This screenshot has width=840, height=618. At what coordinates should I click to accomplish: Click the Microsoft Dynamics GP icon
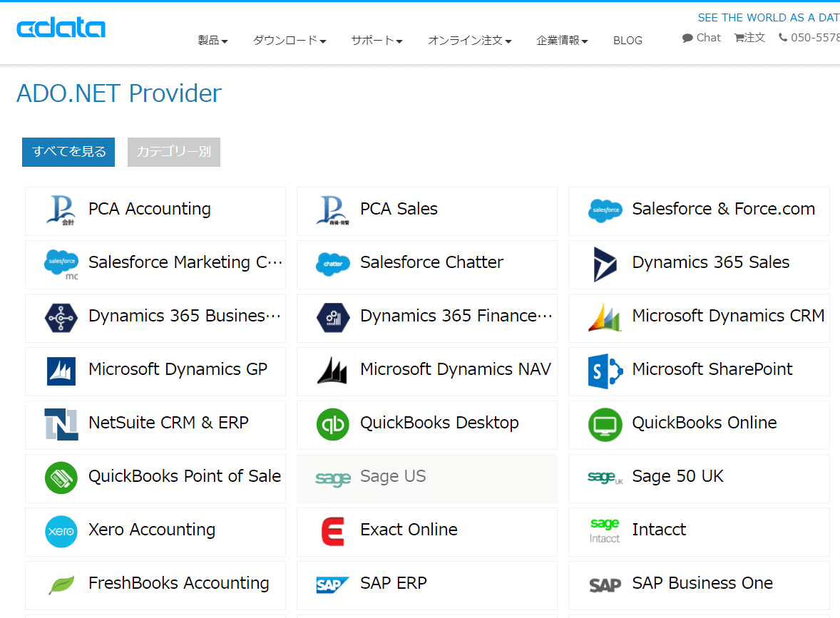coord(61,371)
